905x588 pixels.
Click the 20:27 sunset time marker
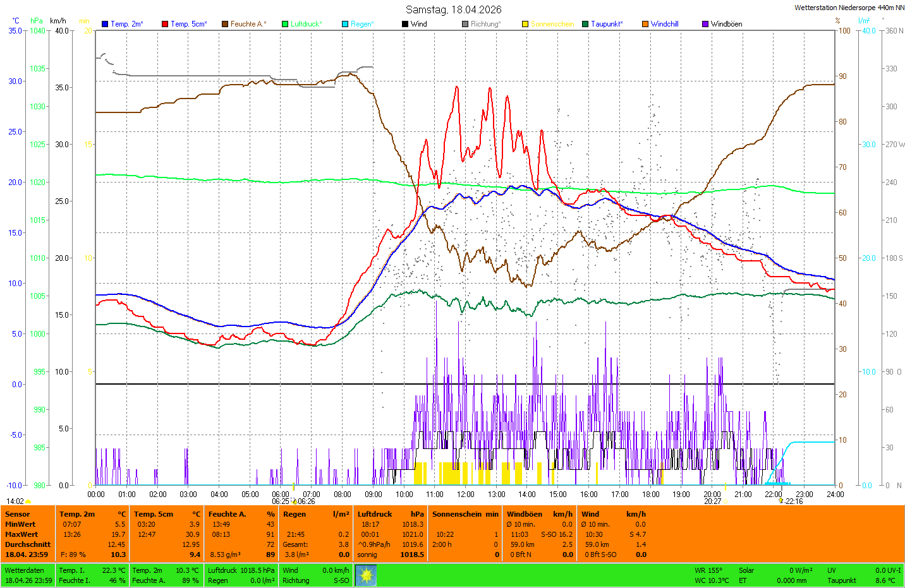(712, 501)
